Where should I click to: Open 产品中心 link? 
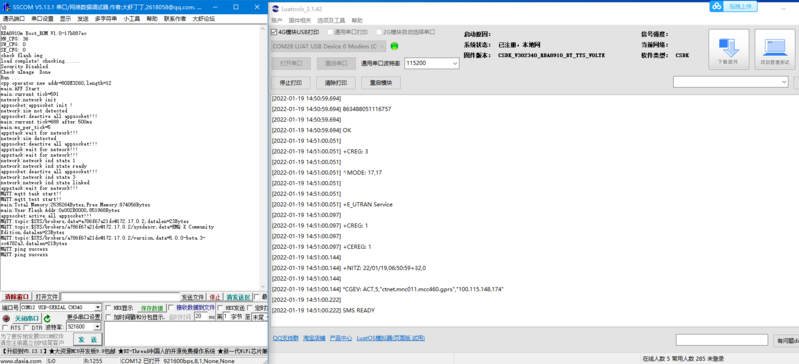click(x=340, y=338)
